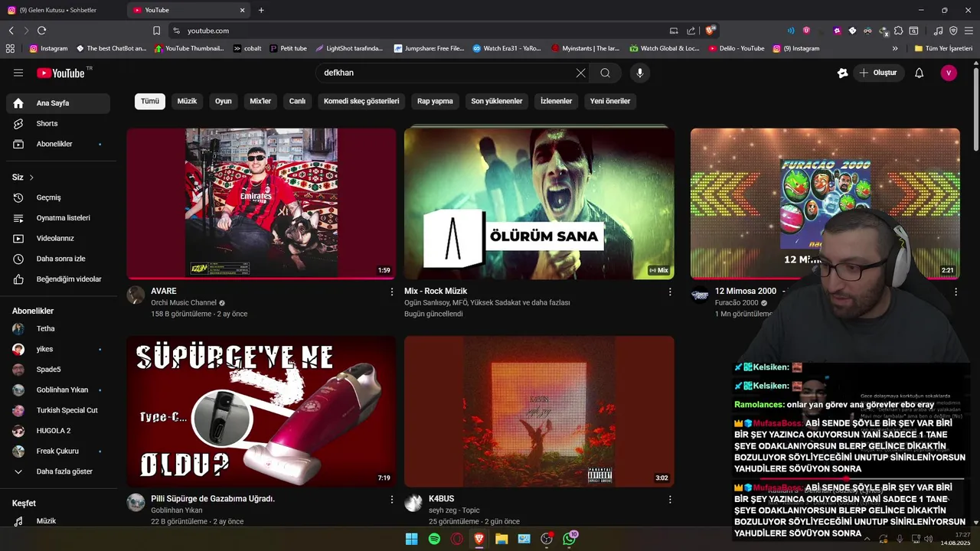Click the Furacão 2000 channel avatar
This screenshot has width=980, height=551.
click(x=700, y=295)
